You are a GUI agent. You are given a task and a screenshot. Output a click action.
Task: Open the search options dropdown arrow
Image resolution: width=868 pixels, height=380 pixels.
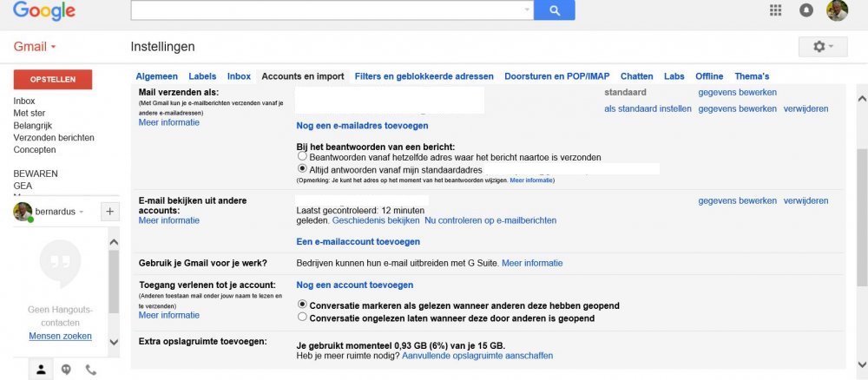tap(527, 10)
